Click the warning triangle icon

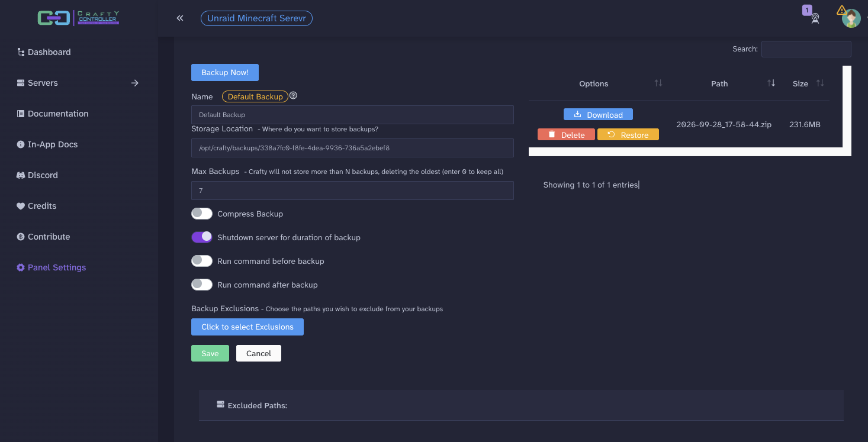[x=841, y=10]
